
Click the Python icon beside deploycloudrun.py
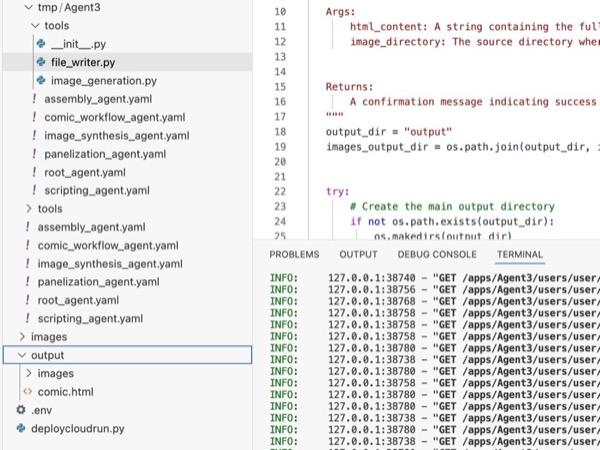pos(20,428)
